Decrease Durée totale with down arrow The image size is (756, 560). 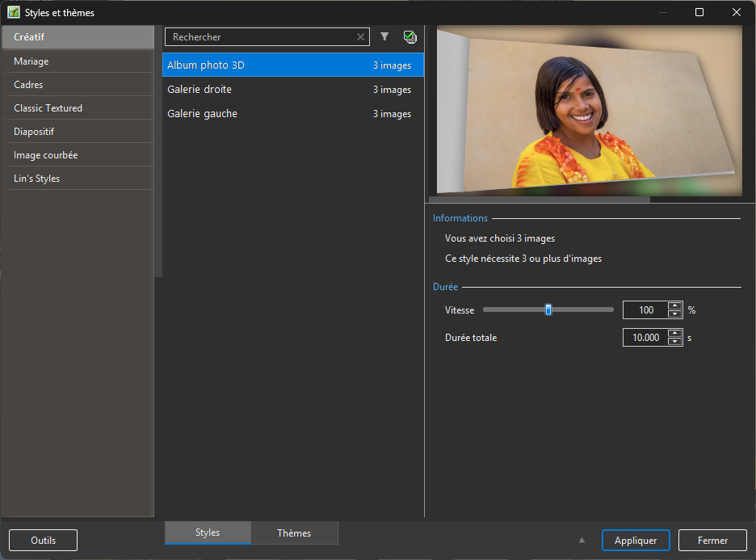click(x=675, y=342)
